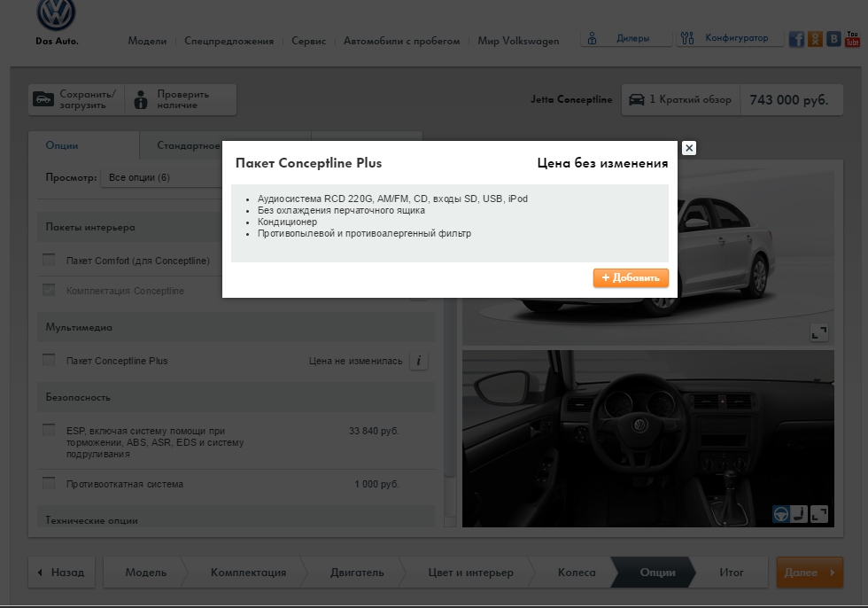Viewport: 868px width, 608px height.
Task: Open the Спецпредложения menu
Action: point(229,41)
